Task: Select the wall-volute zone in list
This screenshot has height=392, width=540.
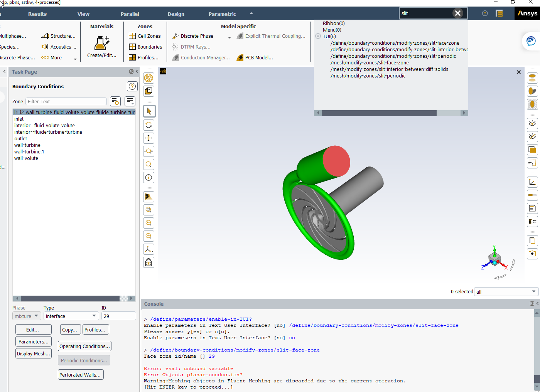Action: (x=26, y=158)
